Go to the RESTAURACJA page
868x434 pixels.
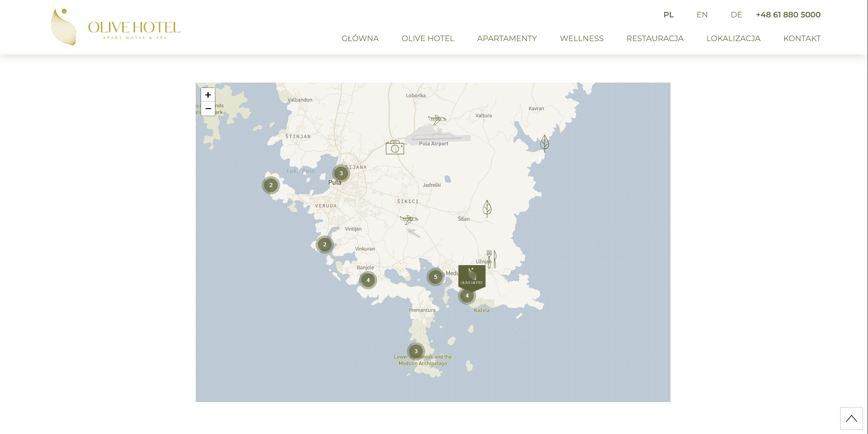(x=655, y=38)
